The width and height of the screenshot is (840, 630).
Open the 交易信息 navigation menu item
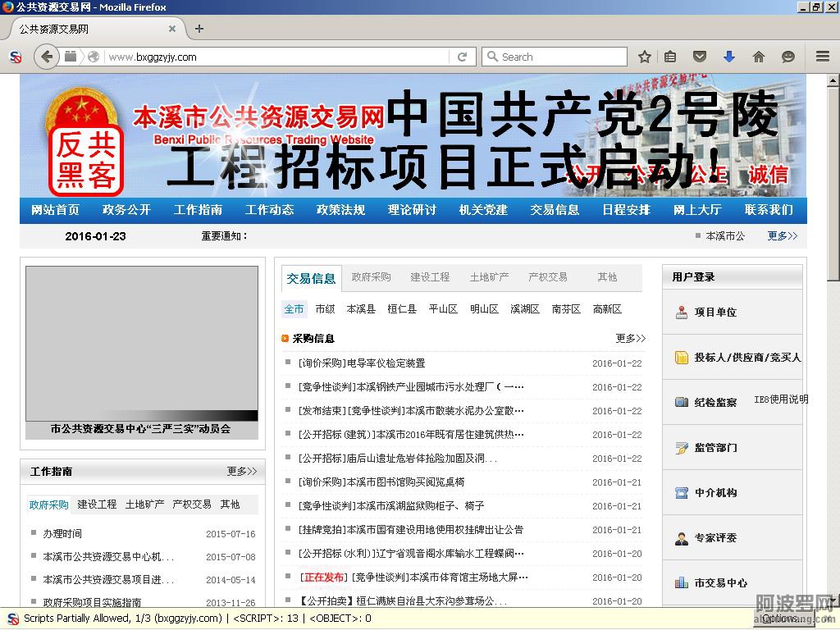click(555, 210)
